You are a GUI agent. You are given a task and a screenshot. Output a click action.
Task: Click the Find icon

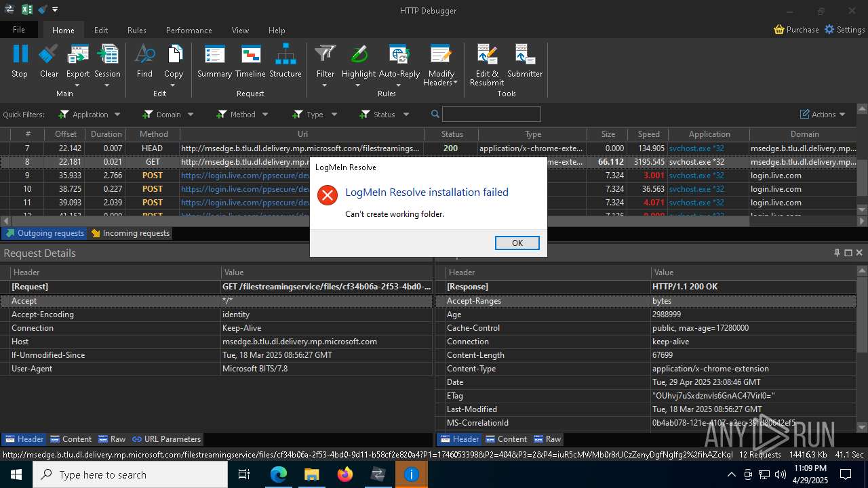pos(144,54)
